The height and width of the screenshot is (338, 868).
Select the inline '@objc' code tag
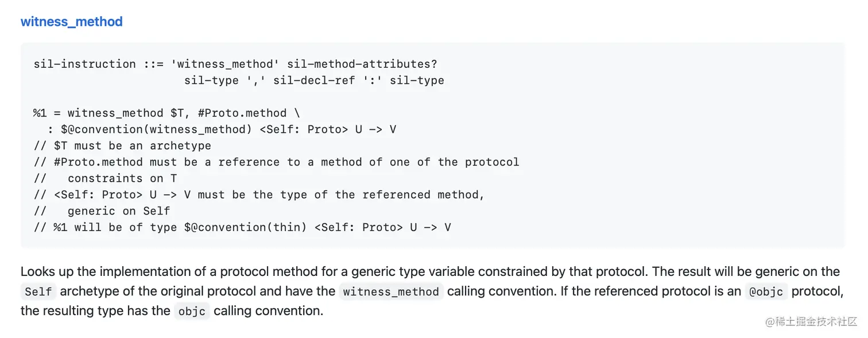point(766,292)
